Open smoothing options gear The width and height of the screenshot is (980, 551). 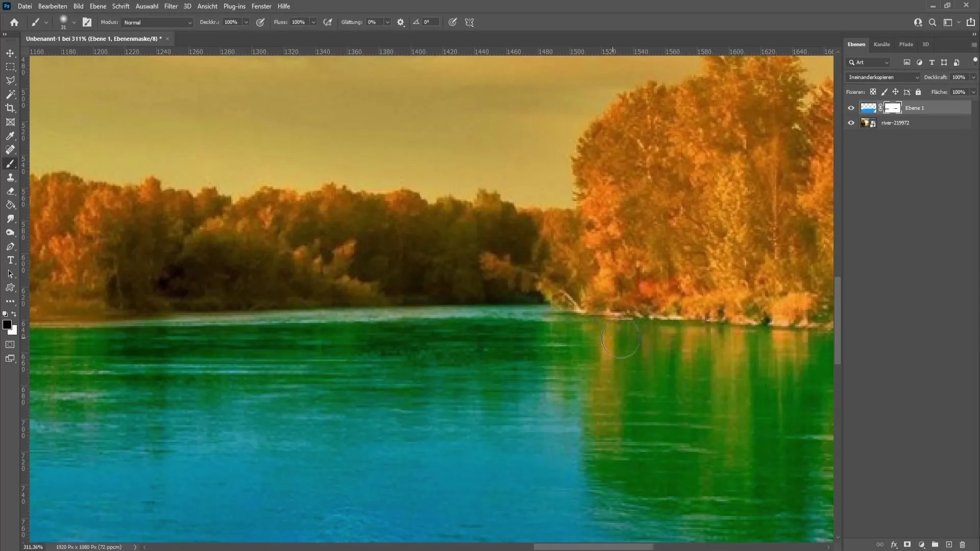pos(401,22)
